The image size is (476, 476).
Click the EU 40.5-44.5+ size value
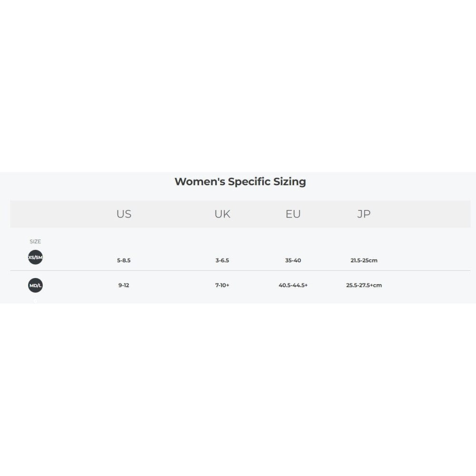(293, 286)
